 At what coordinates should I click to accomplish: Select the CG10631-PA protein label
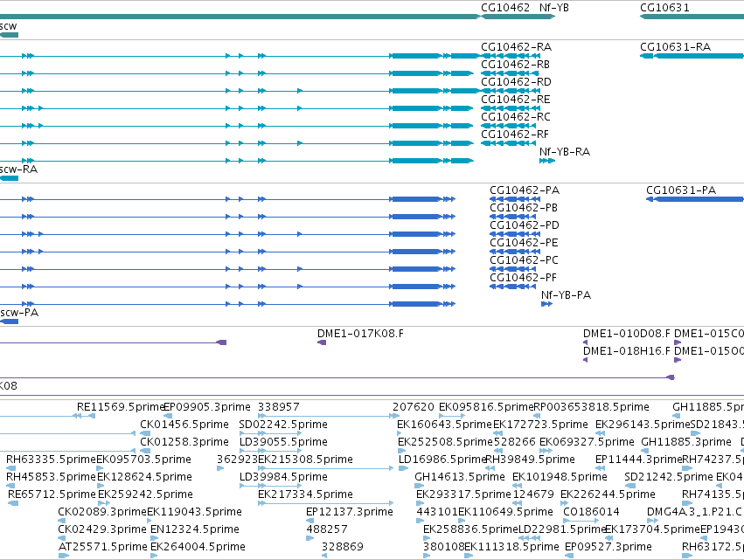[x=681, y=190]
